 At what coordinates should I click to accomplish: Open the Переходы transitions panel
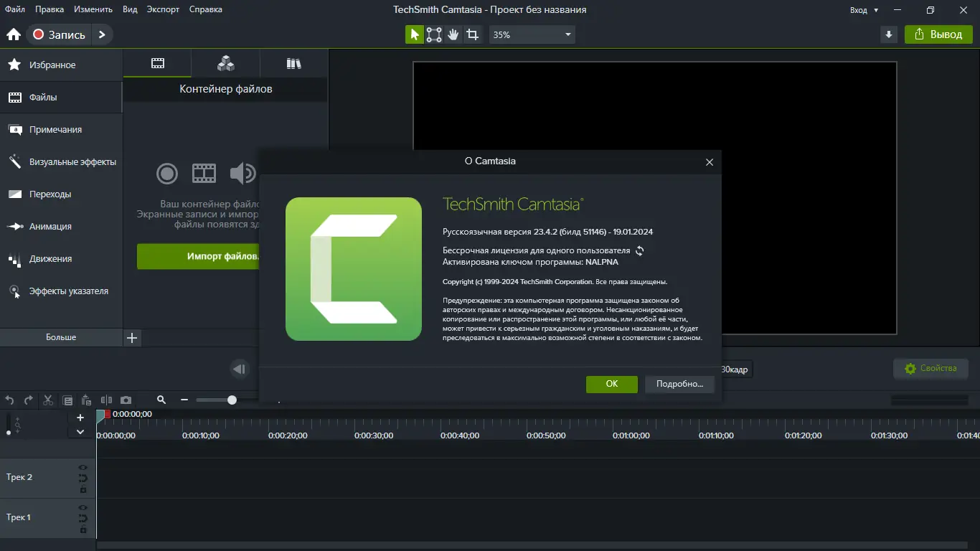pos(61,194)
